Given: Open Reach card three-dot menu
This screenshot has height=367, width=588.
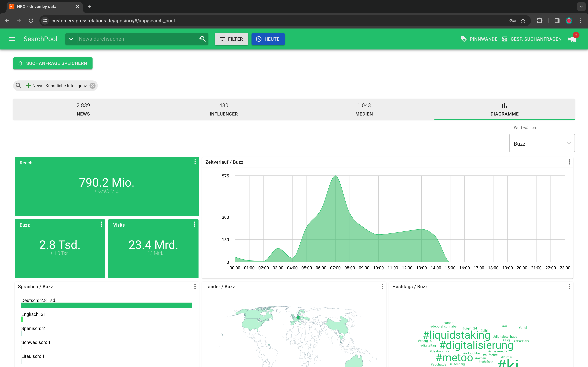Looking at the screenshot, I should (195, 162).
